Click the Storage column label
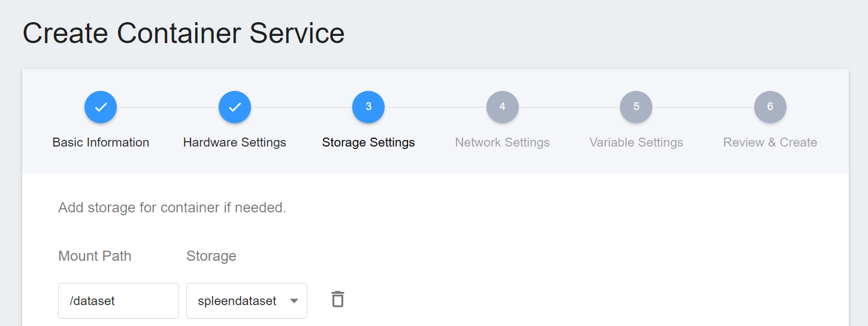Screen dimensions: 868x326 coord(211,256)
